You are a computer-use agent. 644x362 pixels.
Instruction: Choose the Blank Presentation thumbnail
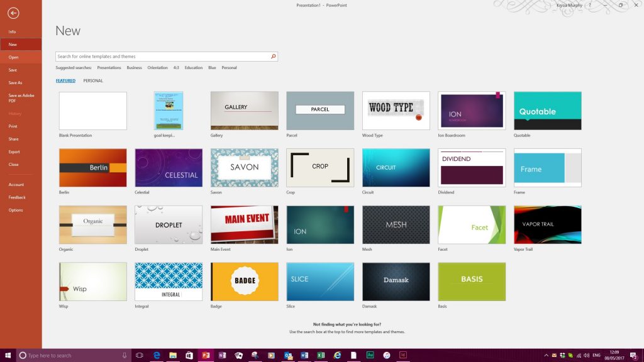coord(92,111)
